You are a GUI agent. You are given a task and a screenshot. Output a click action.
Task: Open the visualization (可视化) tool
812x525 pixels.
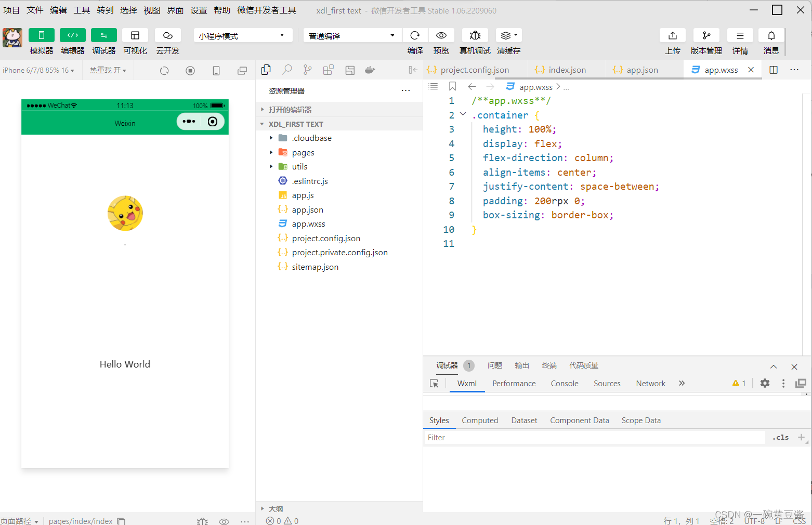point(135,35)
